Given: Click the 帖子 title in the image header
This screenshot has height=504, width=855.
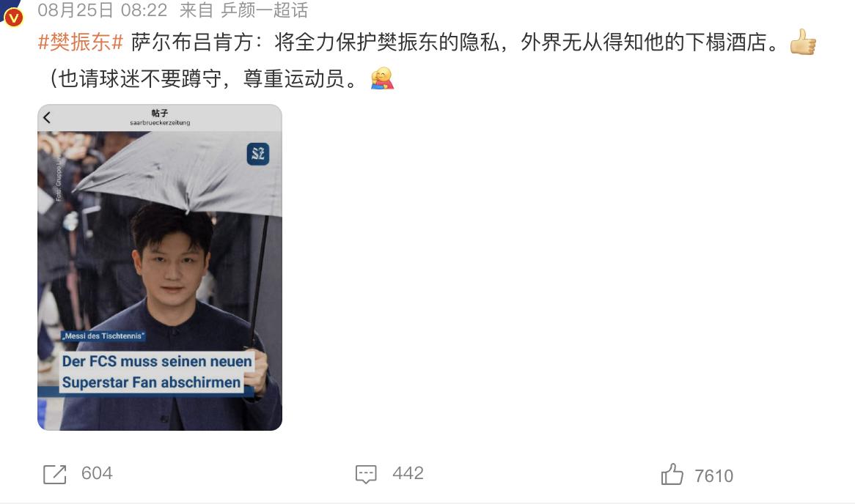Looking at the screenshot, I should (160, 113).
